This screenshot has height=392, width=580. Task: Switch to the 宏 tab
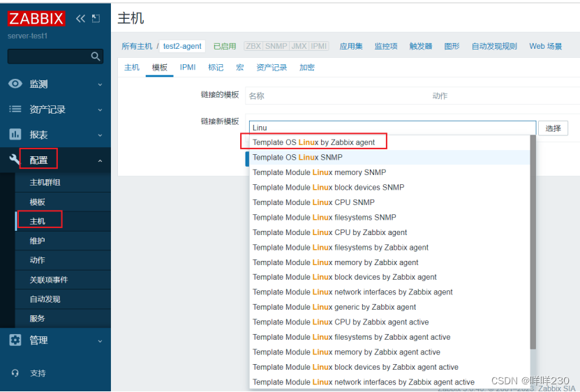(239, 67)
